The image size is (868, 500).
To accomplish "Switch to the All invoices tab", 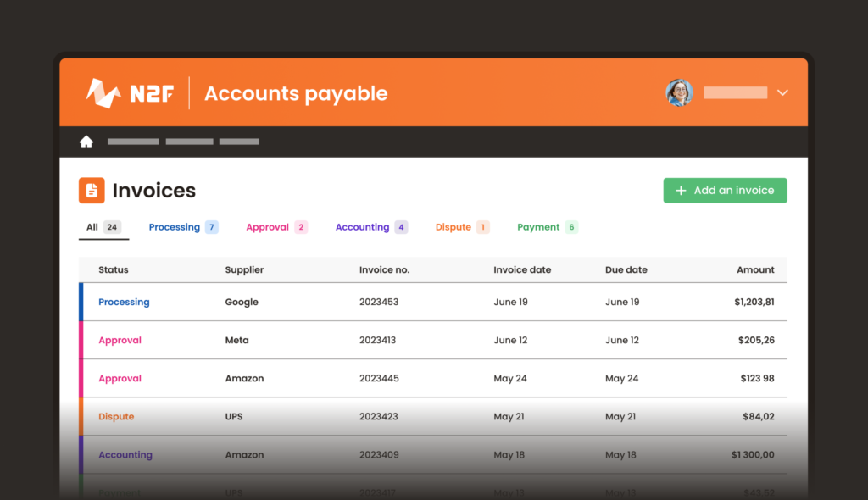I will pos(93,226).
